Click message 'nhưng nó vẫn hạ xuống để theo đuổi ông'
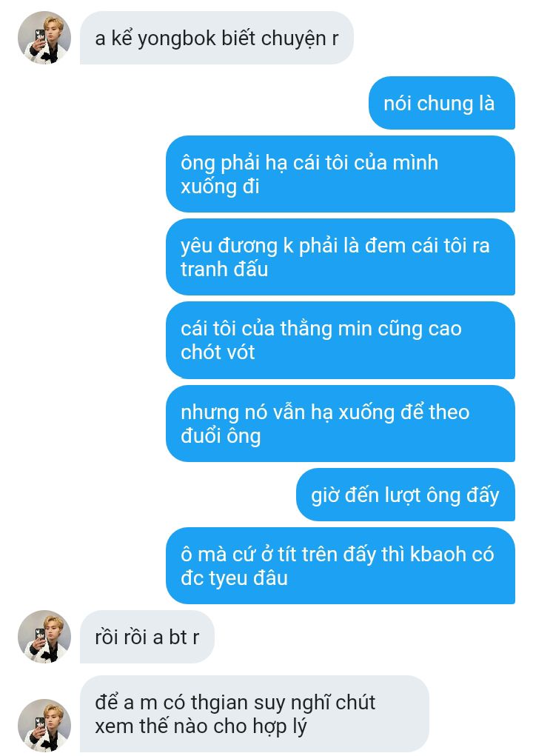The height and width of the screenshot is (756, 533). click(x=341, y=424)
